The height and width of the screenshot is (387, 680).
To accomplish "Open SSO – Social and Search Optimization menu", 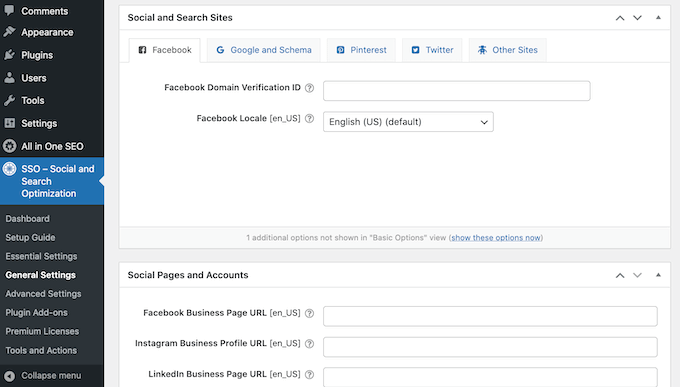I will pos(52,181).
